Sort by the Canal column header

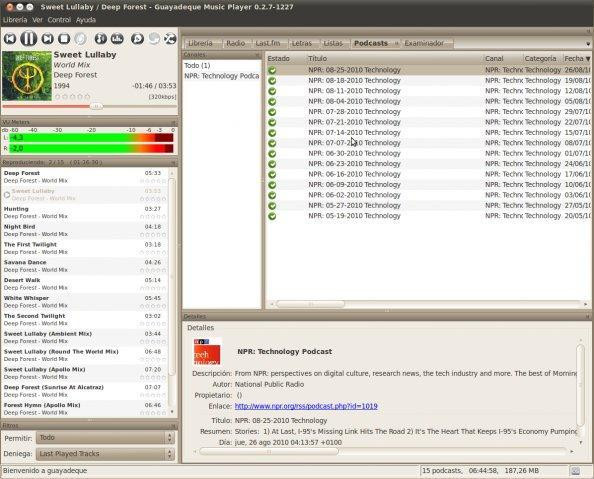[x=503, y=58]
